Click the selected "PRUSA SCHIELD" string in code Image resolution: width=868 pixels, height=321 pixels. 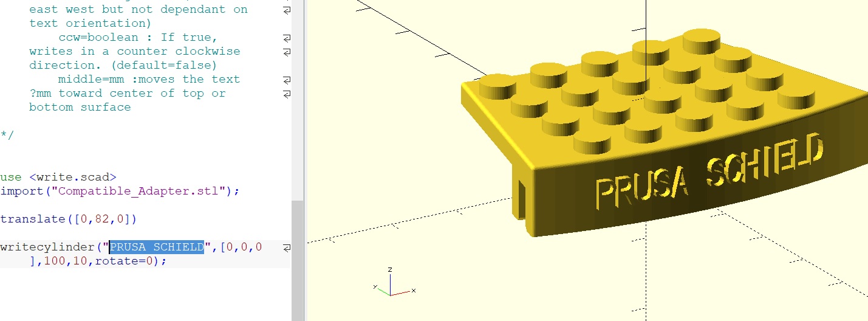click(157, 247)
